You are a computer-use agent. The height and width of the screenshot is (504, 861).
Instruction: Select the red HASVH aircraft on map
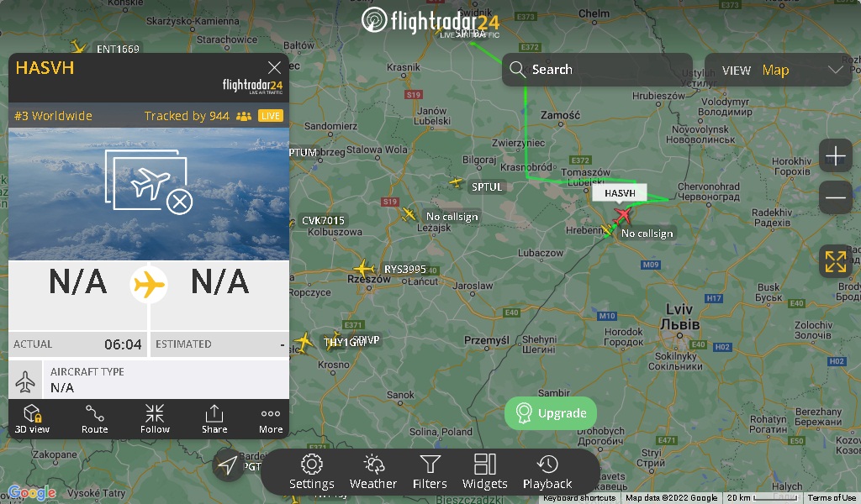click(622, 214)
